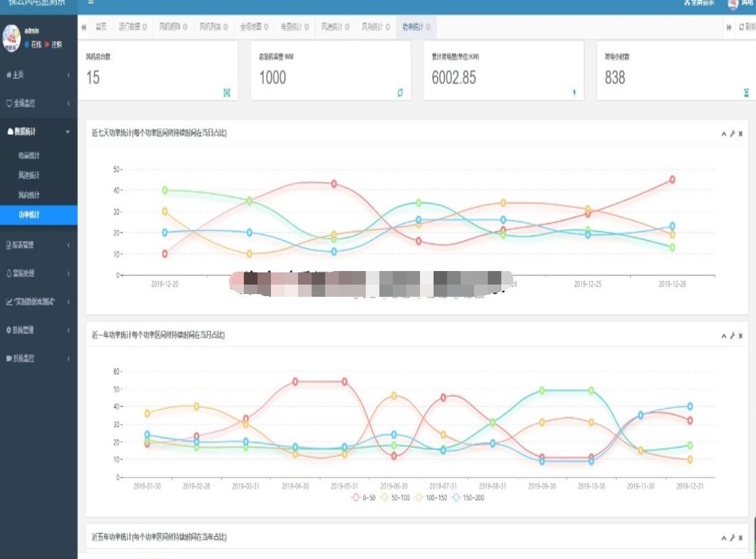Toggle the 150-200 legend series

(468, 498)
